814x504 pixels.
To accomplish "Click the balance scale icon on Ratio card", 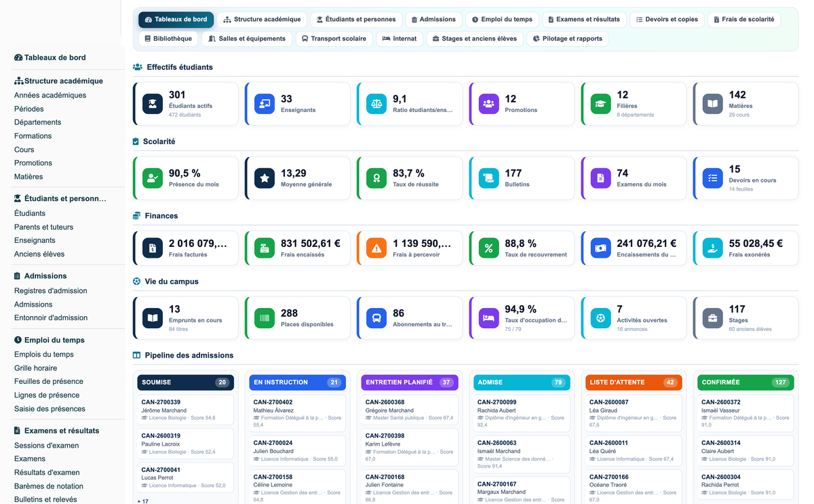I will 376,104.
